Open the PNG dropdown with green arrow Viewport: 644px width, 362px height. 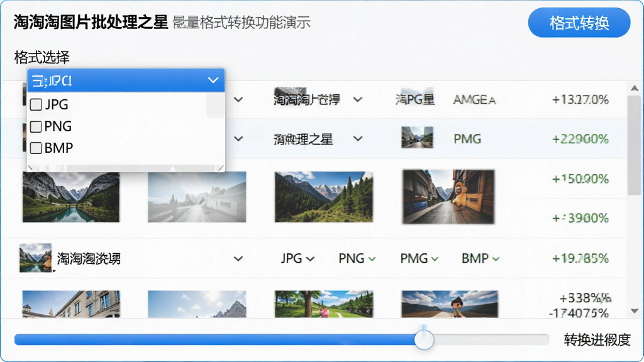tap(357, 258)
